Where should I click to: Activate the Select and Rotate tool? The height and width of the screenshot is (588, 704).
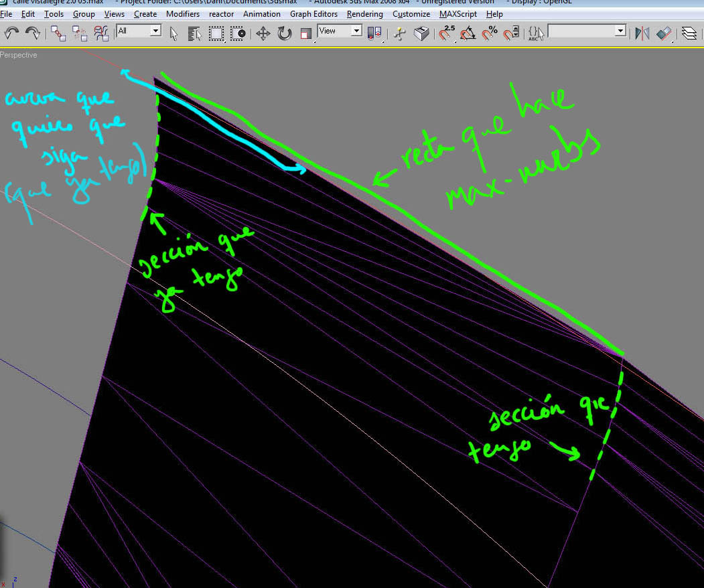285,33
